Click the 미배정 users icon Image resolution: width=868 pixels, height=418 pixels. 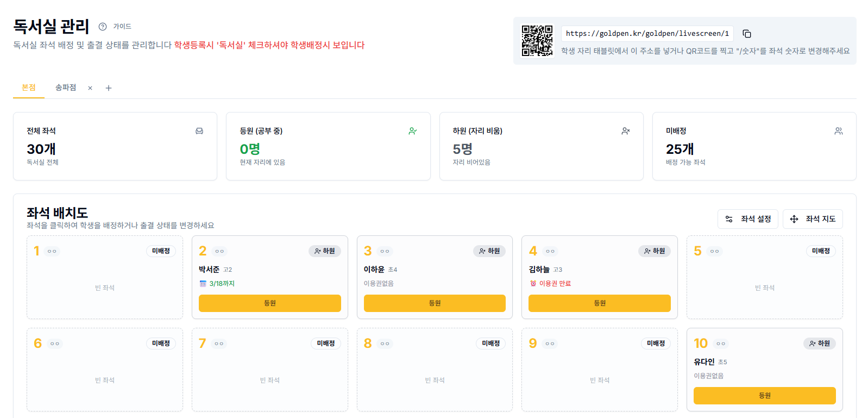tap(839, 131)
